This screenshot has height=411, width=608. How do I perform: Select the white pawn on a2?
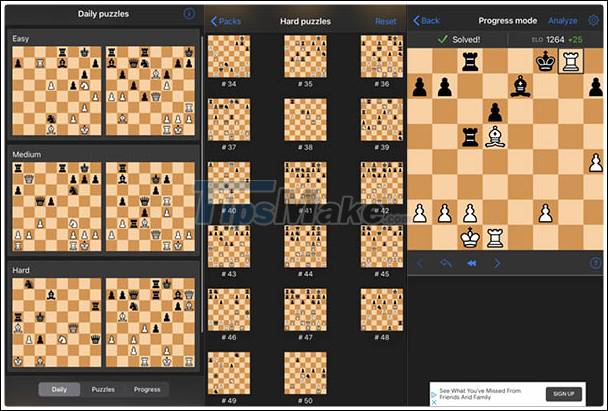coord(420,212)
